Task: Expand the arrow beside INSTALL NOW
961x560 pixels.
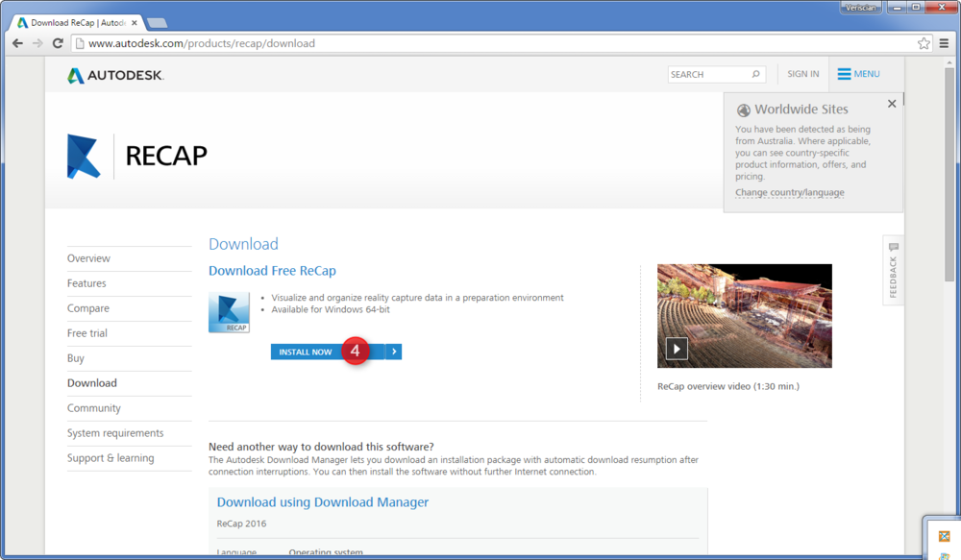Action: 394,352
